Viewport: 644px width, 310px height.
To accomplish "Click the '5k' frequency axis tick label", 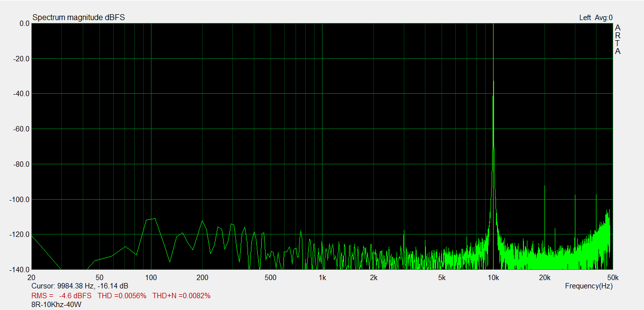I will coord(442,278).
